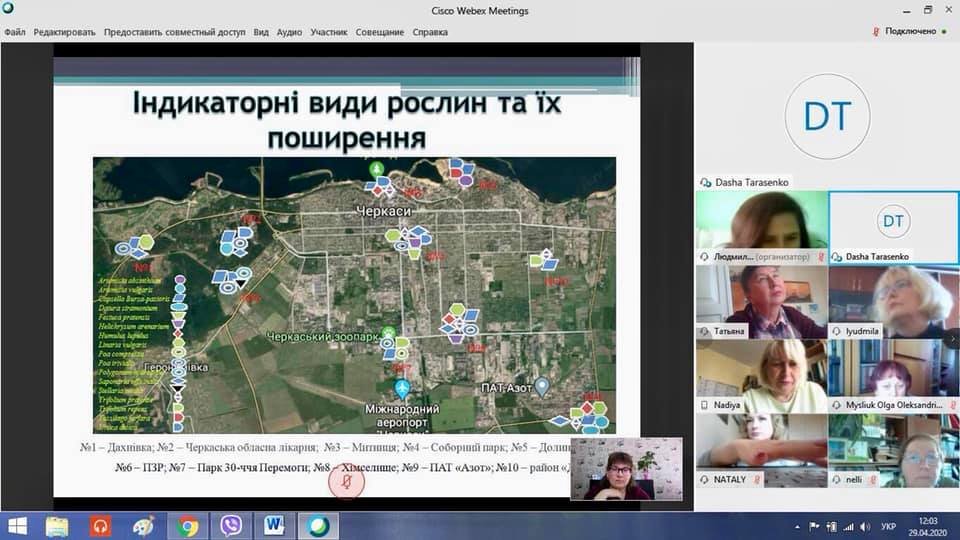
Task: Click the Черкаси city label on map
Action: [384, 211]
